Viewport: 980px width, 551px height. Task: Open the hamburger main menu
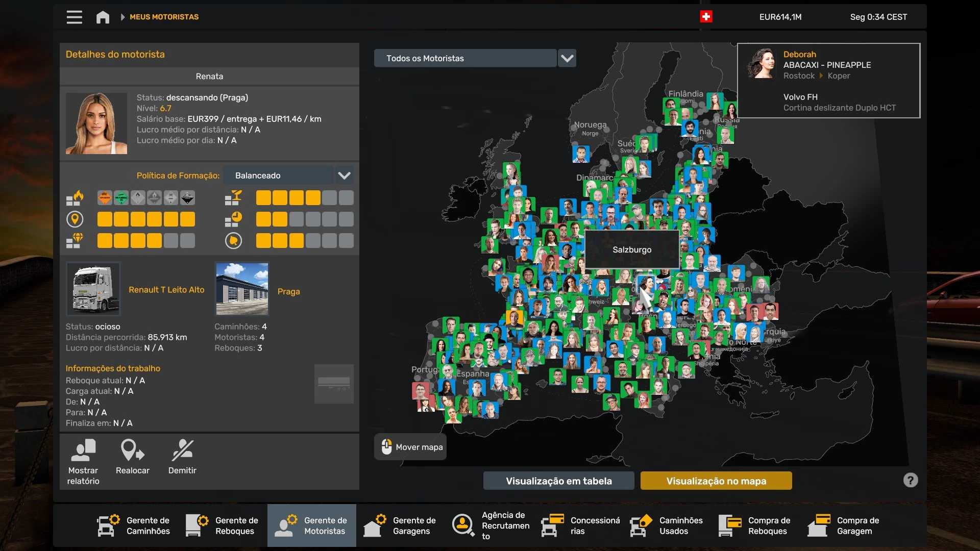74,17
